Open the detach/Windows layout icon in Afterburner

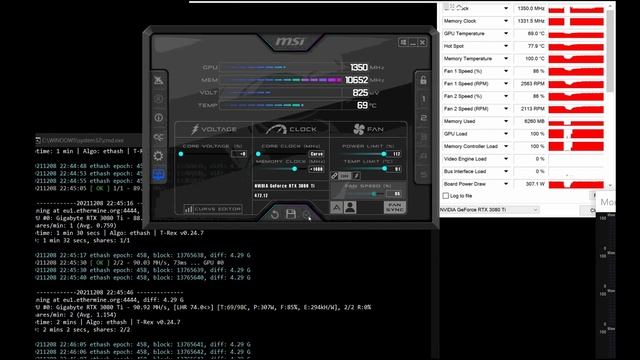[403, 42]
